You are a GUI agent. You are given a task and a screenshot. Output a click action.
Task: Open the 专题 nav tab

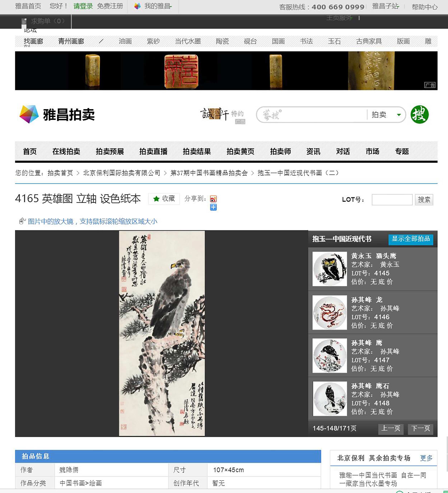tap(402, 151)
